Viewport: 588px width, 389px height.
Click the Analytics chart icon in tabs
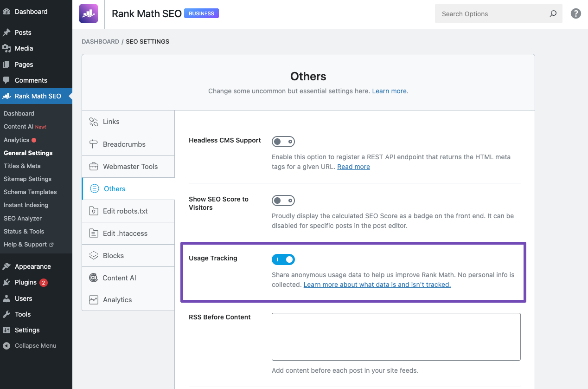tap(94, 300)
